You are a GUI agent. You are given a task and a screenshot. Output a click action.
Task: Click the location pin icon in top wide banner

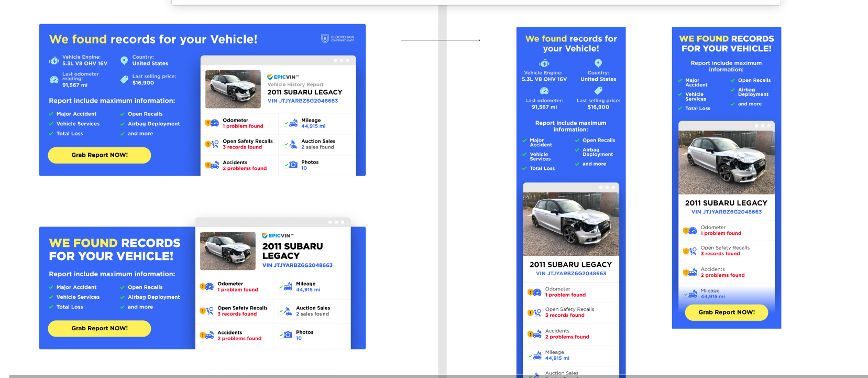click(x=124, y=60)
